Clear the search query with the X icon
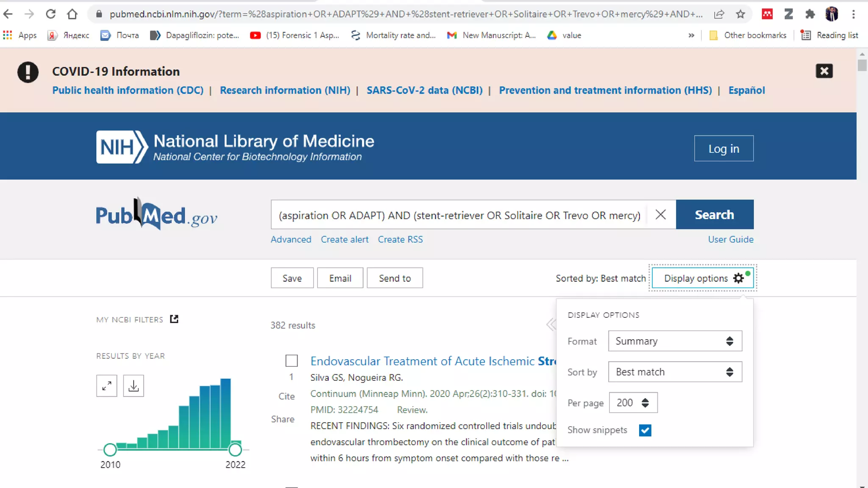Screen dimensions: 868x488 coord(660,215)
